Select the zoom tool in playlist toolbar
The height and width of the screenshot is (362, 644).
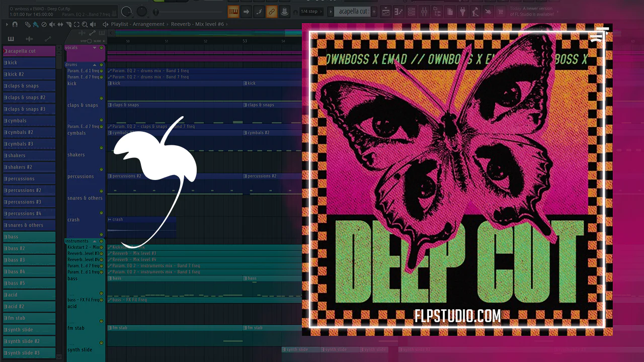point(85,24)
